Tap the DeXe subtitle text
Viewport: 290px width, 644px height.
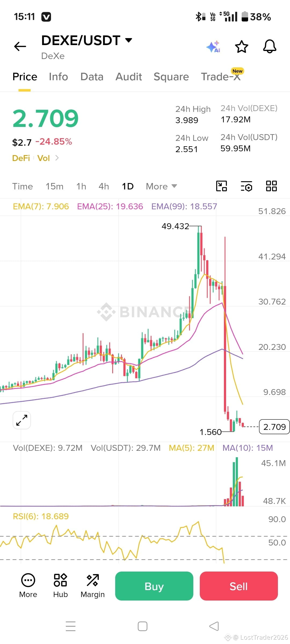[x=53, y=56]
